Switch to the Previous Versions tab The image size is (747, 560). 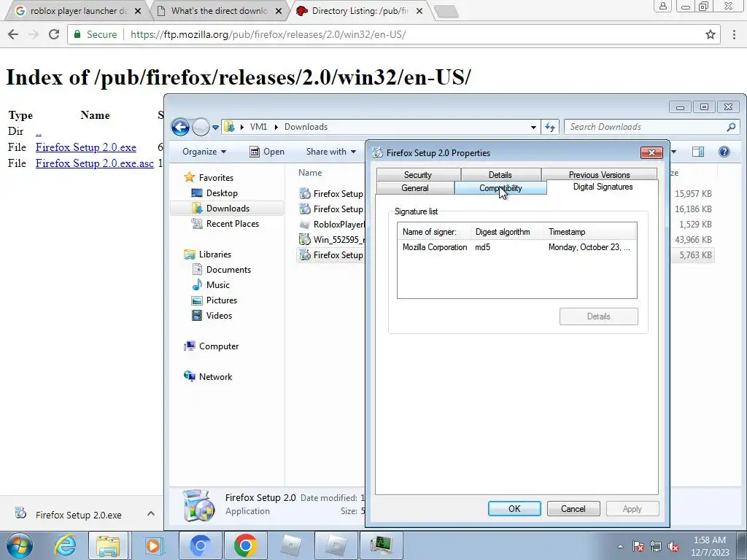coord(600,175)
